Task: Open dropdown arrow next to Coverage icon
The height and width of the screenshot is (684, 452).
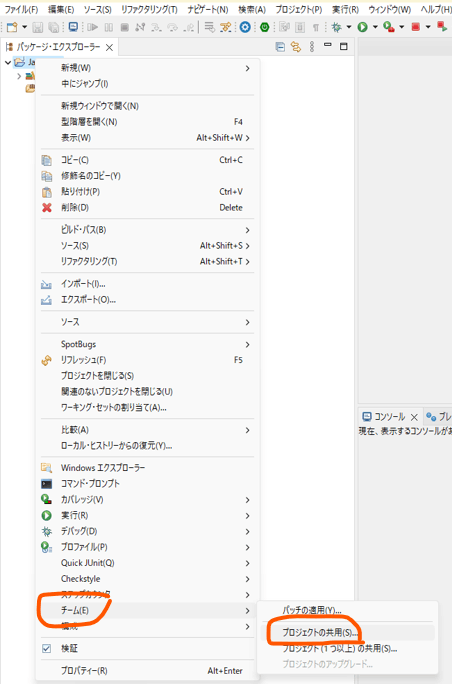Action: (401, 27)
